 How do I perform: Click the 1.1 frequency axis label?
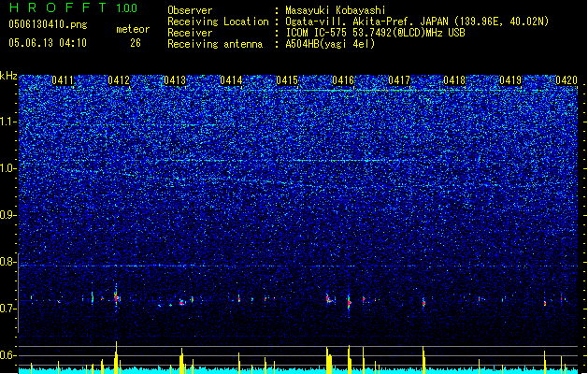coord(8,122)
